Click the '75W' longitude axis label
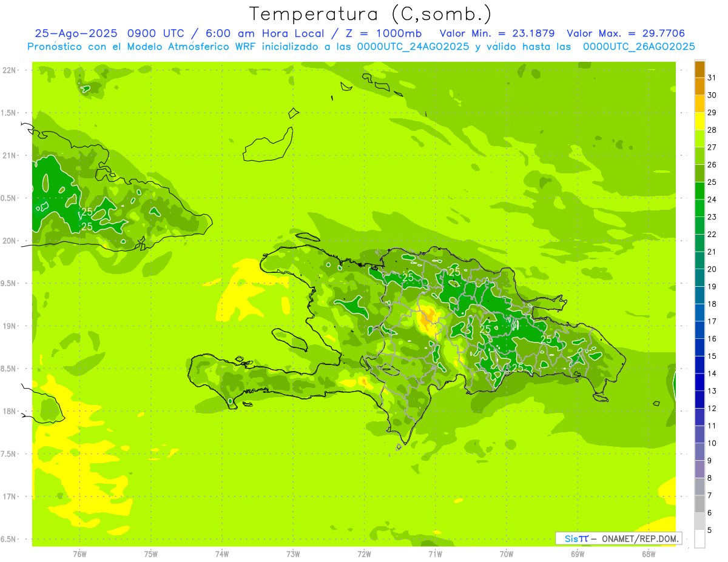 point(151,554)
